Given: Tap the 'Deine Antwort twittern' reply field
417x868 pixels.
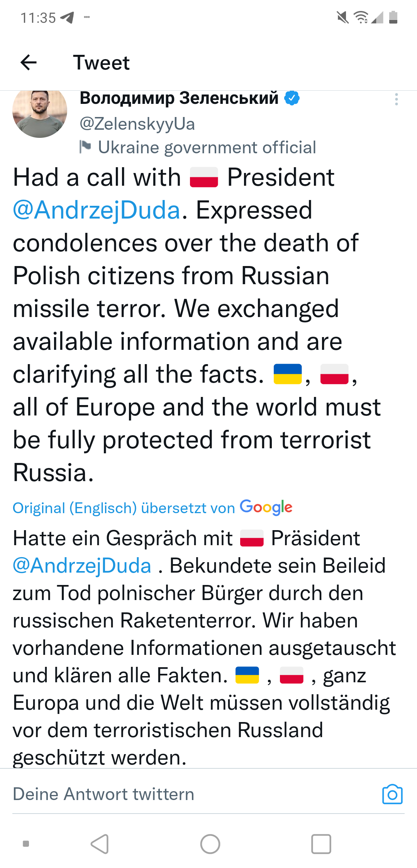Looking at the screenshot, I should pos(103,794).
